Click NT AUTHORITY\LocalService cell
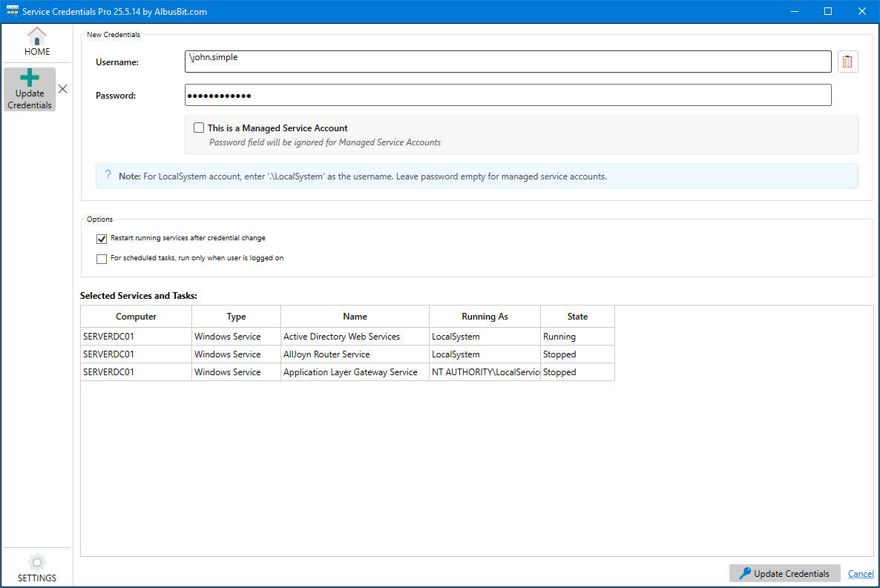The height and width of the screenshot is (588, 880). pos(485,372)
